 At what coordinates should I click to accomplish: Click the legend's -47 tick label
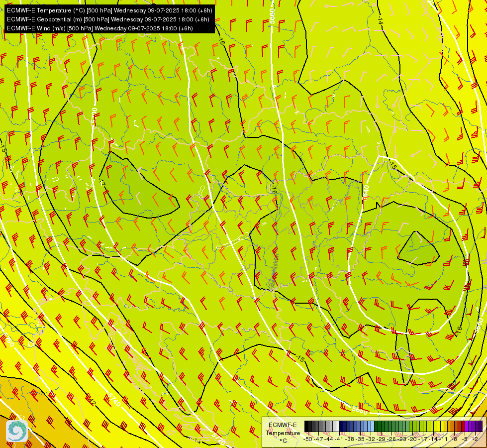click(x=318, y=439)
